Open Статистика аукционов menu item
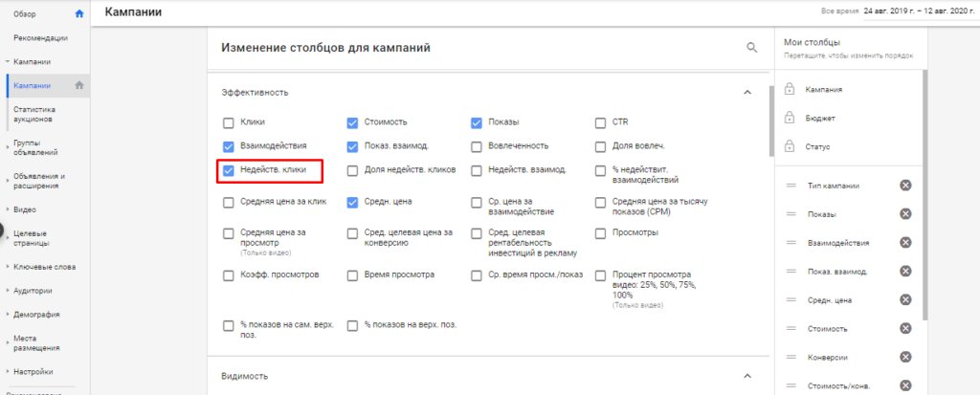The image size is (980, 395). [x=40, y=115]
